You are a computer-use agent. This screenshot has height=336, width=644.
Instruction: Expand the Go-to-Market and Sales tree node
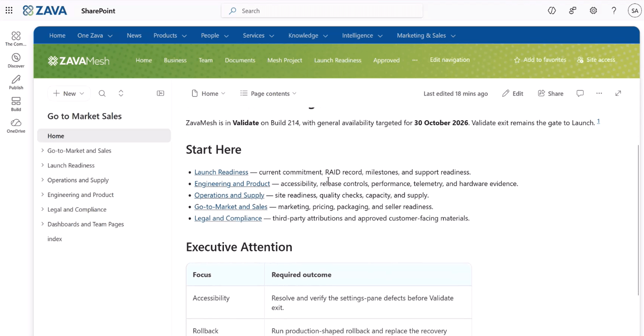pos(42,150)
